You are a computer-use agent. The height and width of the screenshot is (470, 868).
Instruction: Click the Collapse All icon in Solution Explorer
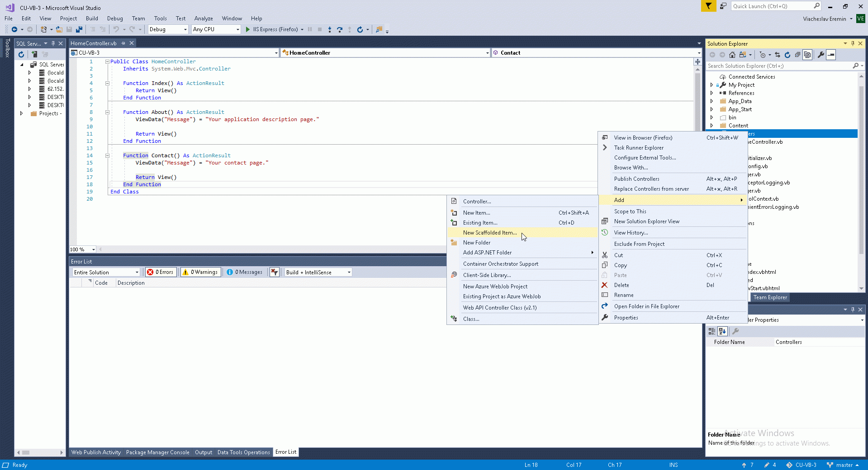[797, 55]
